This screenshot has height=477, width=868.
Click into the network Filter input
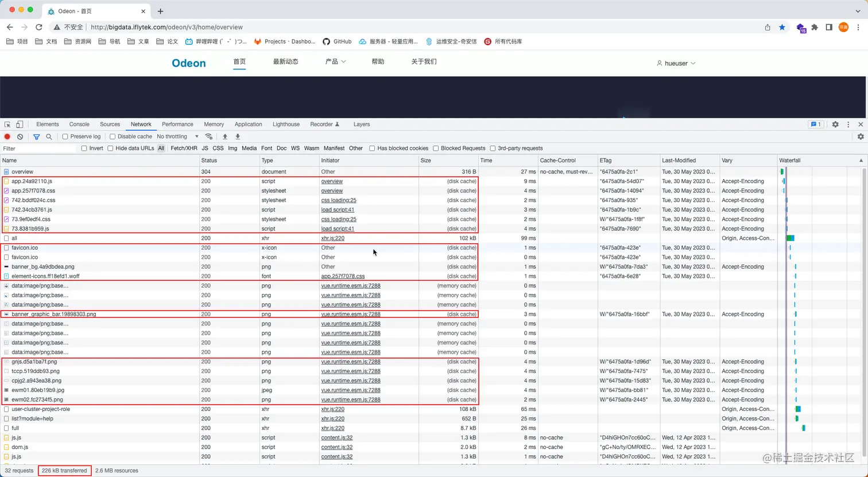[x=38, y=148]
